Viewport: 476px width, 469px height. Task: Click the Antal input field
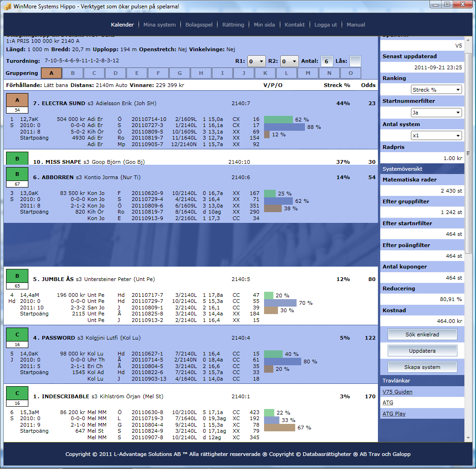click(327, 61)
